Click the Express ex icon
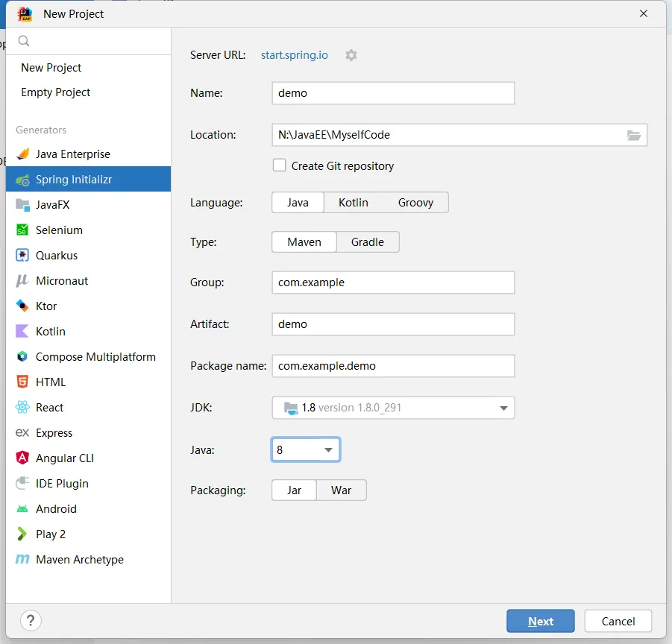This screenshot has height=644, width=672. (22, 433)
